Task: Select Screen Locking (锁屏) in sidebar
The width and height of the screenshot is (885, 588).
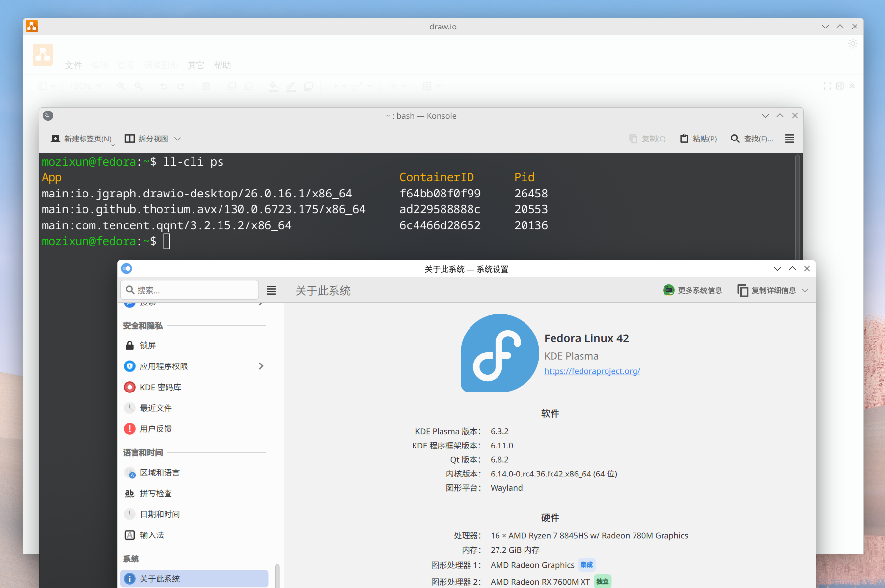Action: 194,345
